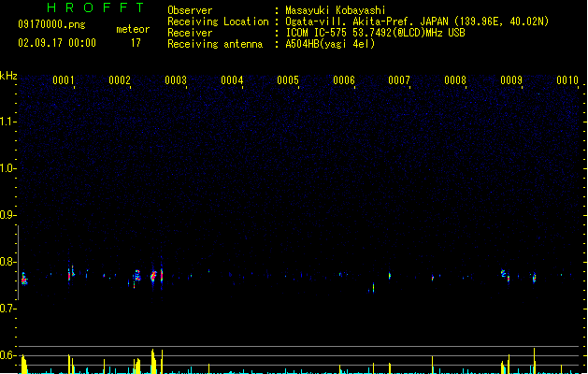This screenshot has height=374, width=588.
Task: Select the file name 09170000.png
Action: point(51,24)
